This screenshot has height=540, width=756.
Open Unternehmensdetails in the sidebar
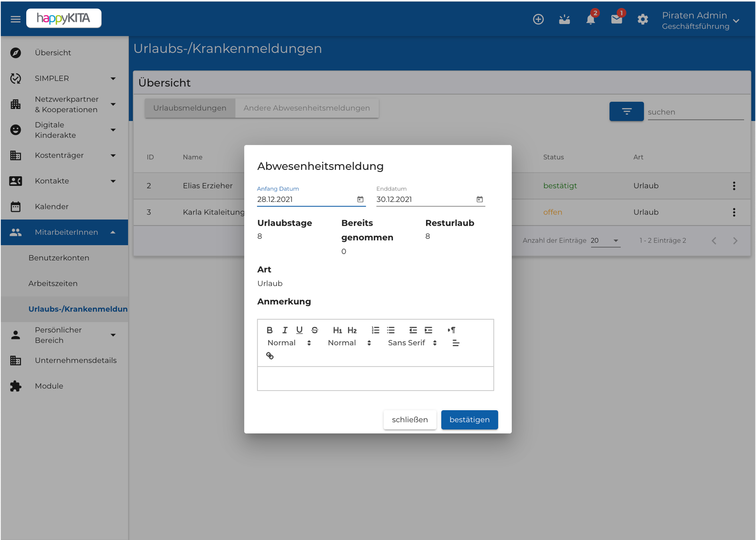pos(64,360)
